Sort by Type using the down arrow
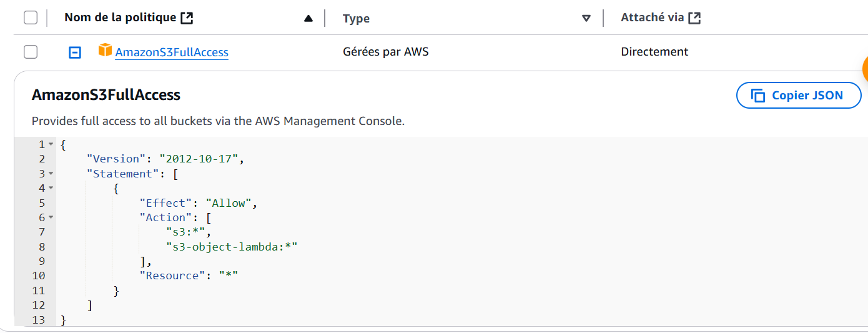The image size is (868, 333). tap(586, 19)
